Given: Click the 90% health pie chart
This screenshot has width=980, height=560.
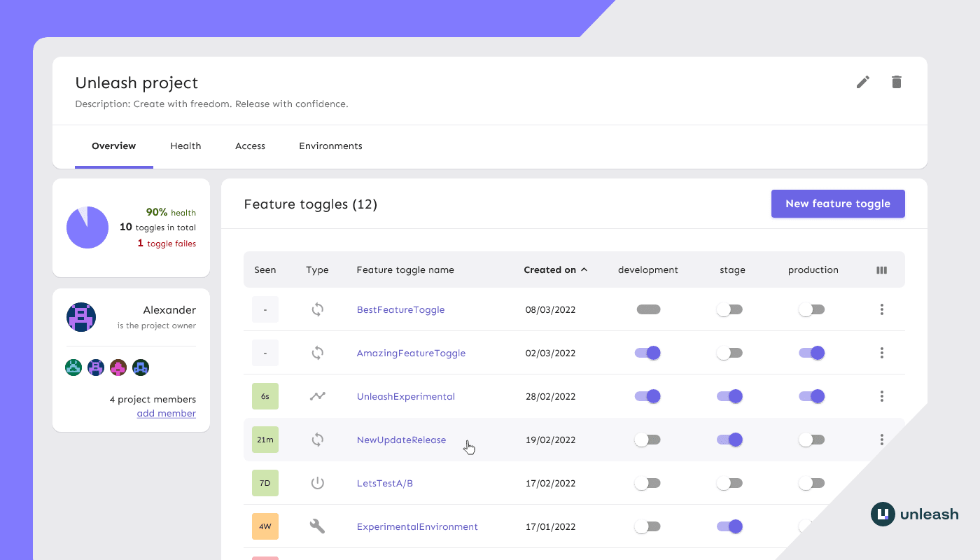Looking at the screenshot, I should (87, 227).
